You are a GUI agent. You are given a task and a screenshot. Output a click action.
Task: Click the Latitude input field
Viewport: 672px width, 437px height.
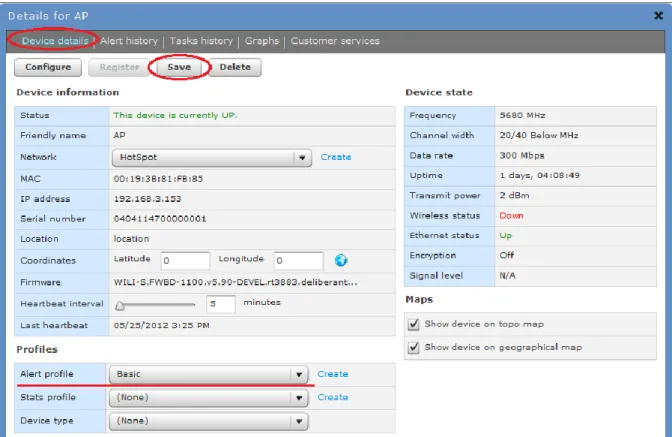coord(185,260)
